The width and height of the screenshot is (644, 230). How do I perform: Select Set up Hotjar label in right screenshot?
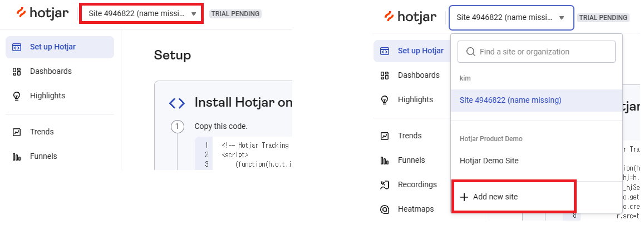pos(421,51)
